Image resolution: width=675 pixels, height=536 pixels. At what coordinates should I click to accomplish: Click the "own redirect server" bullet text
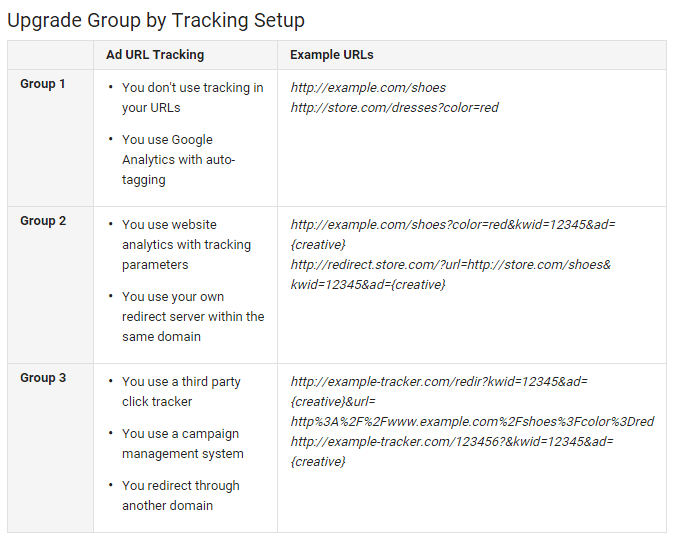(192, 317)
